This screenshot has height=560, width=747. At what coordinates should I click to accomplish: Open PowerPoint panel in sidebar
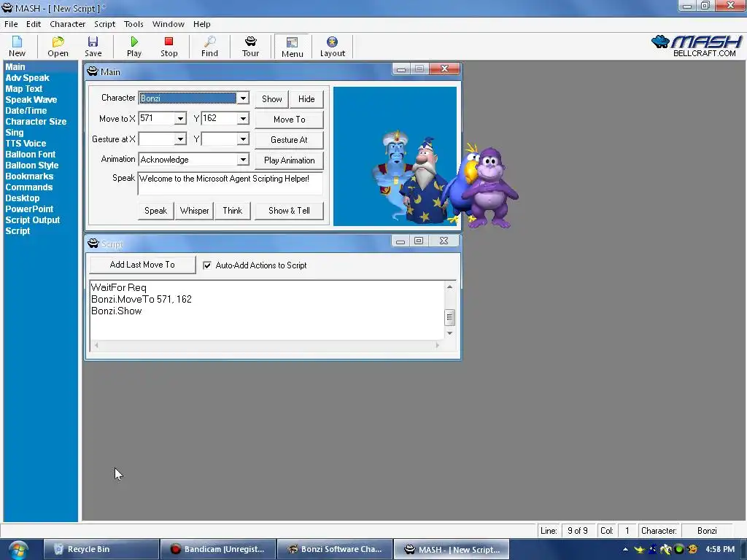point(29,209)
